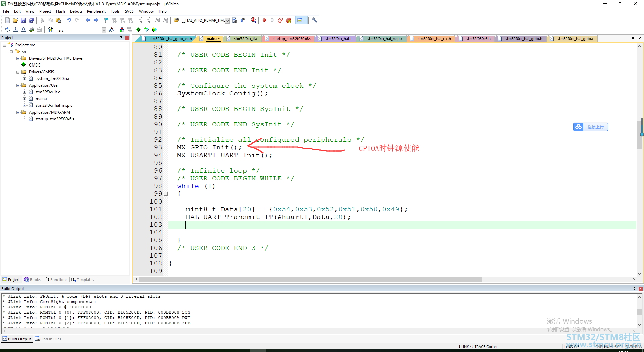Collapse the Drivers/CMSIS folder
Screen dimensions: 644x352
[18, 72]
